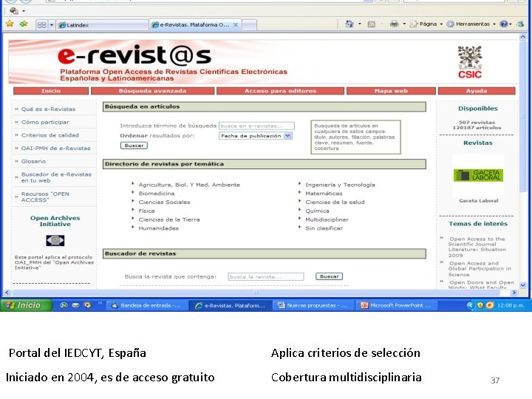Viewport: 532px width, 399px height.
Task: Click the Print toolbar icon
Action: pyautogui.click(x=395, y=24)
